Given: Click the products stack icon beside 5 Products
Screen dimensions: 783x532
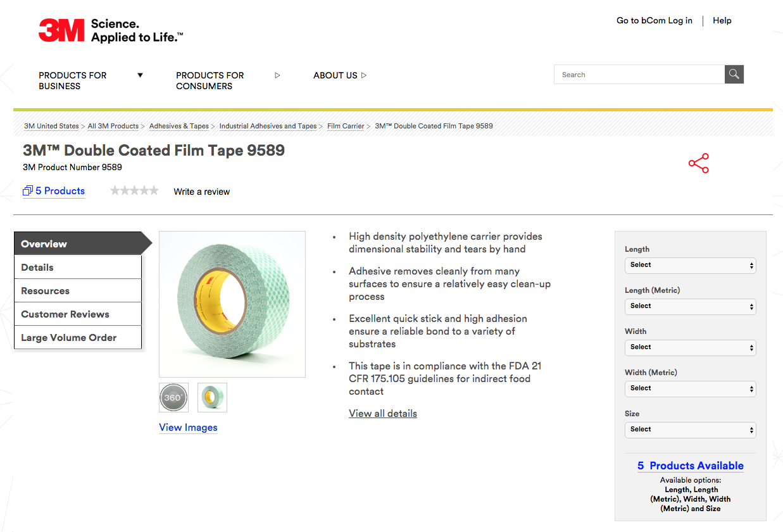Looking at the screenshot, I should [28, 191].
